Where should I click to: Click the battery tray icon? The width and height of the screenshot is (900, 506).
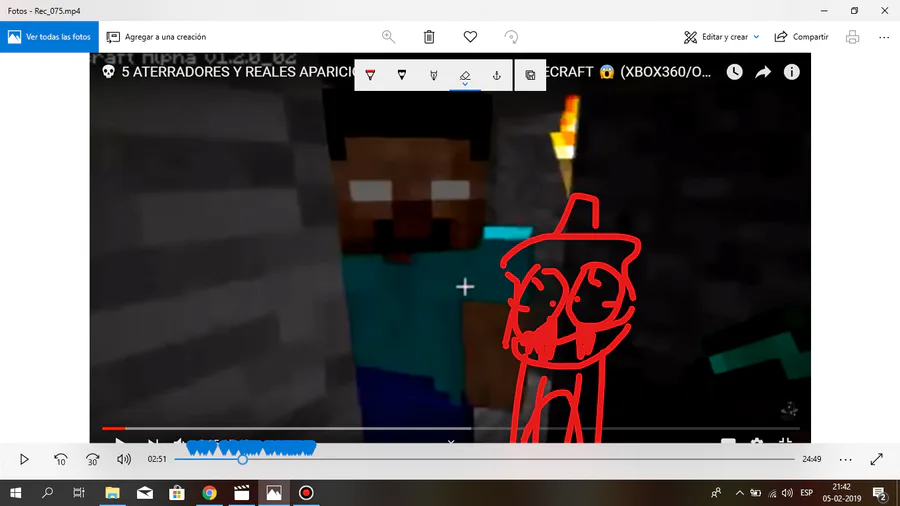756,493
